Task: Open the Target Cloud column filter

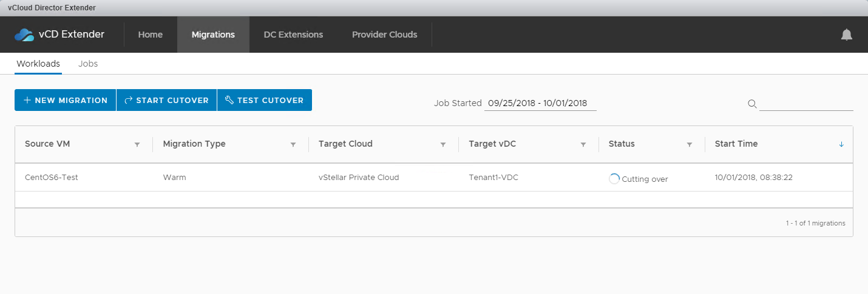Action: (x=443, y=144)
